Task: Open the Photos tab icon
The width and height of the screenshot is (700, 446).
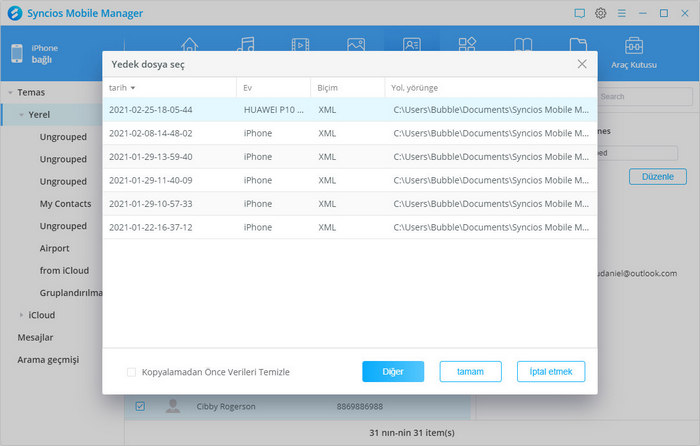Action: coord(356,44)
